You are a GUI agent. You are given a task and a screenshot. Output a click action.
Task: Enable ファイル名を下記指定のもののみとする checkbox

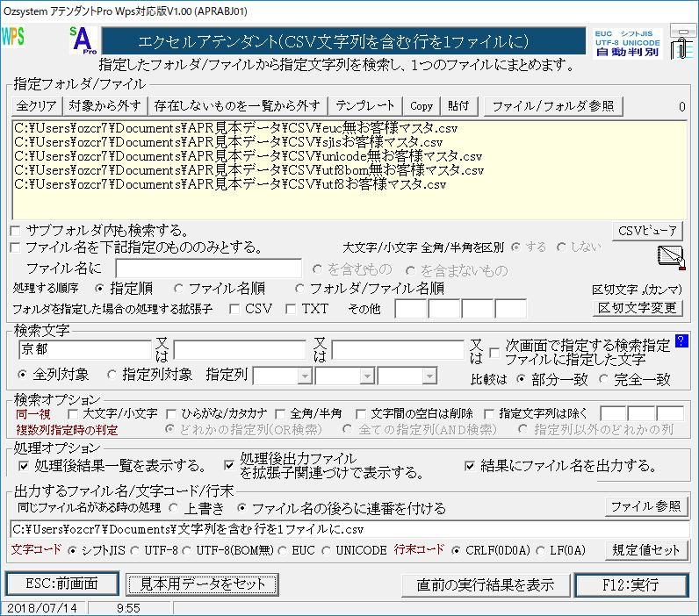tap(15, 247)
